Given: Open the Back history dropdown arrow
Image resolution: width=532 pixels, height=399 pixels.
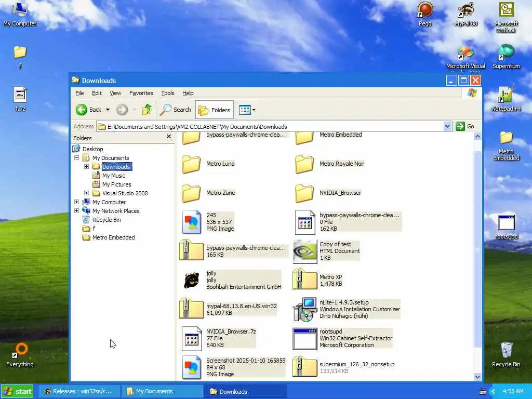Looking at the screenshot, I should tap(108, 110).
